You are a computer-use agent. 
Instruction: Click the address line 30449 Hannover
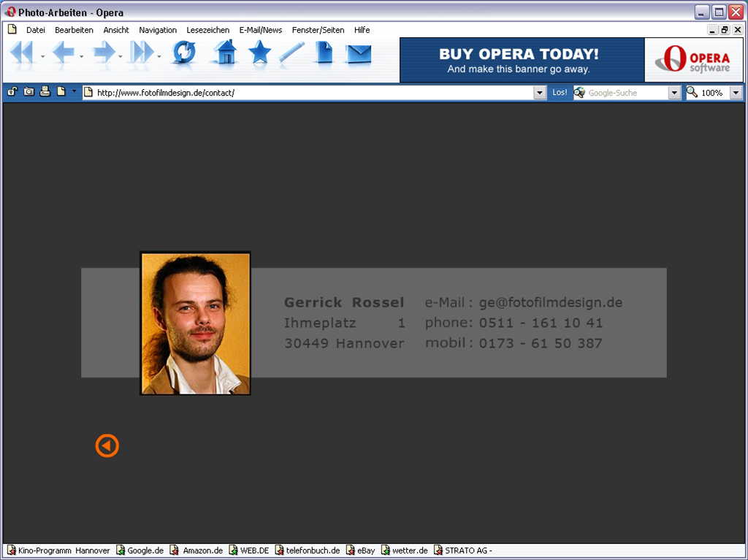(x=344, y=343)
